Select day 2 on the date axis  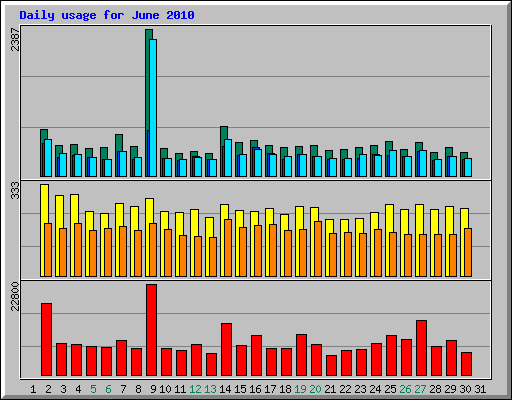tap(48, 389)
